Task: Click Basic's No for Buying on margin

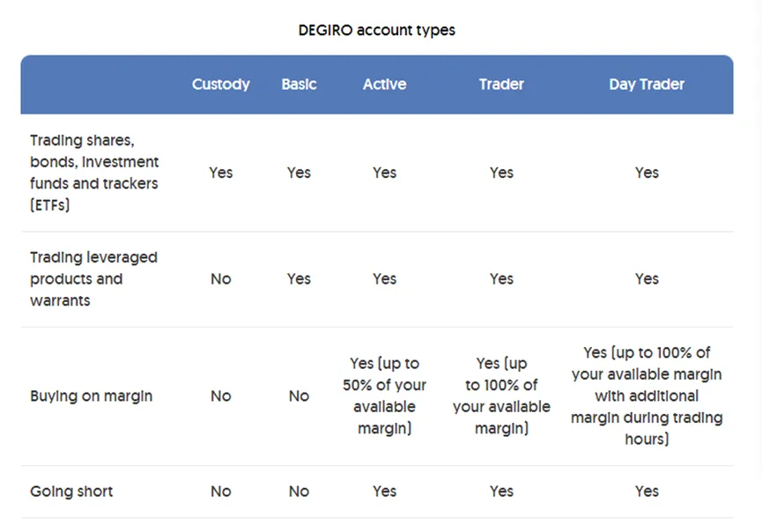Action: (299, 396)
